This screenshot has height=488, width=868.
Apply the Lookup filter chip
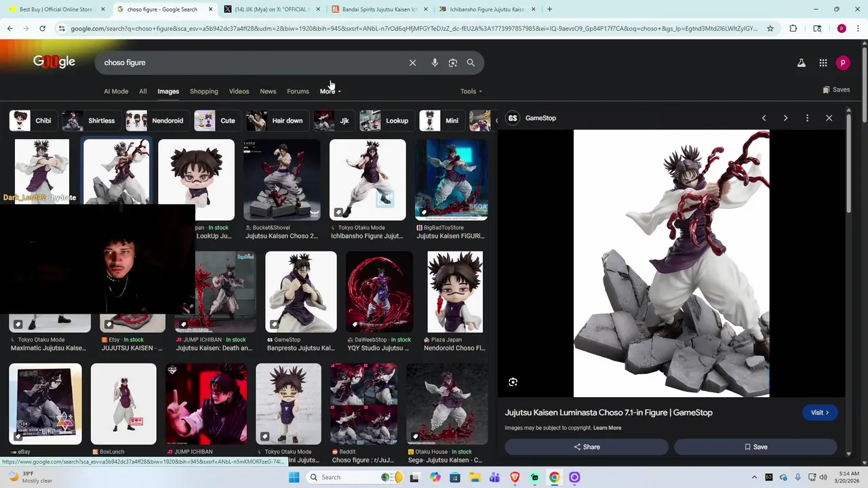click(x=386, y=121)
